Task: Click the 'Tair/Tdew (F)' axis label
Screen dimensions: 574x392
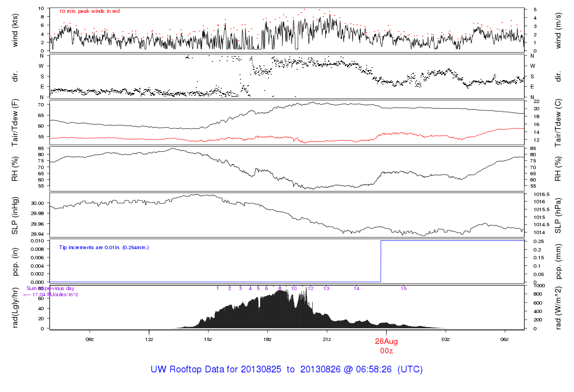Action: 15,123
